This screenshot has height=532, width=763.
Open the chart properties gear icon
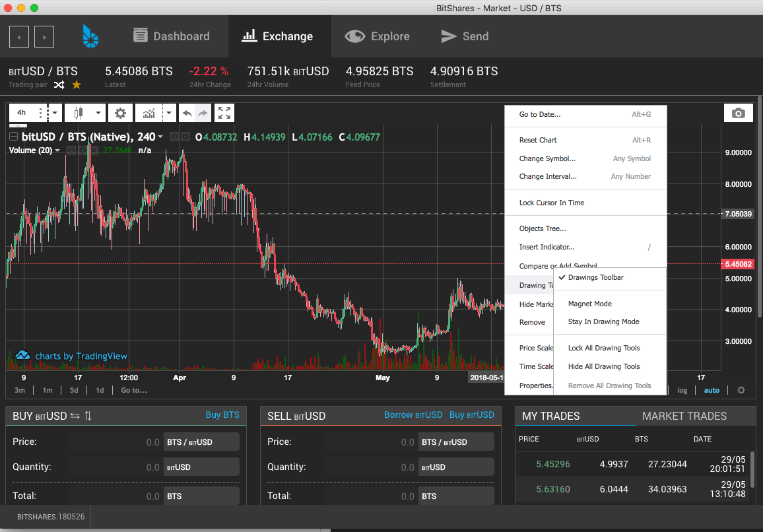(120, 113)
